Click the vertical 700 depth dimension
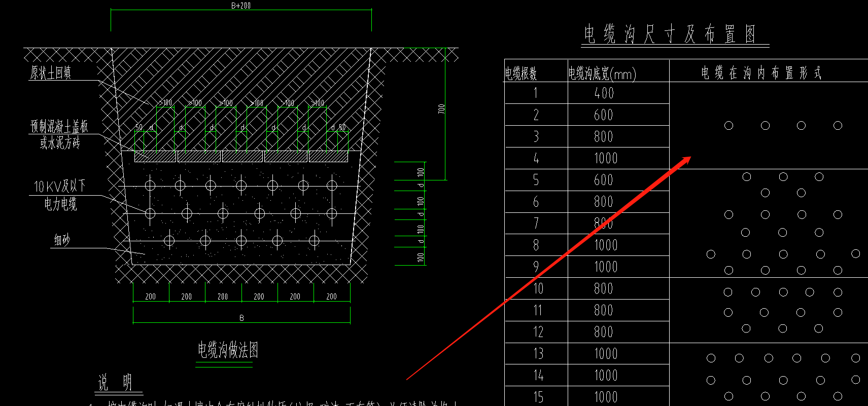Viewport: 868px width, 406px height. (441, 108)
